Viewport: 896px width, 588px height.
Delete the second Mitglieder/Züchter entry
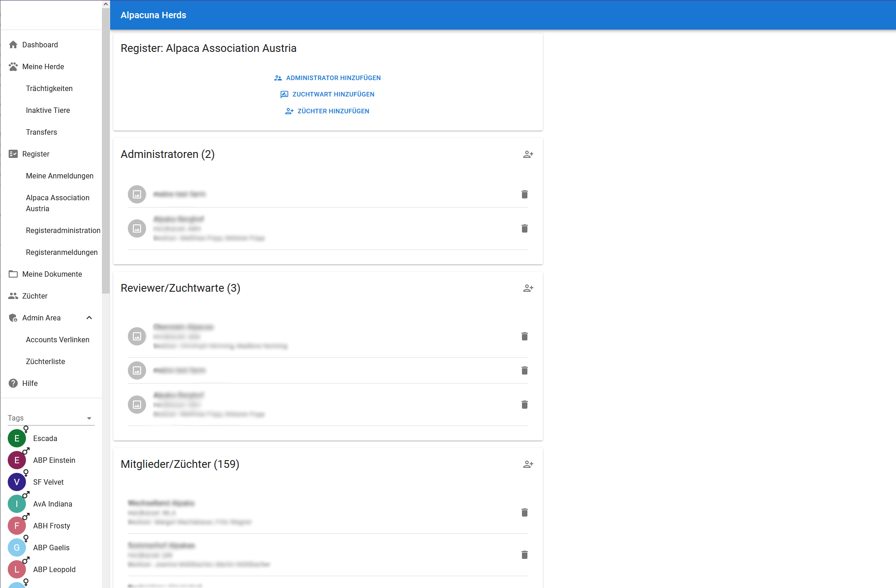click(x=525, y=555)
